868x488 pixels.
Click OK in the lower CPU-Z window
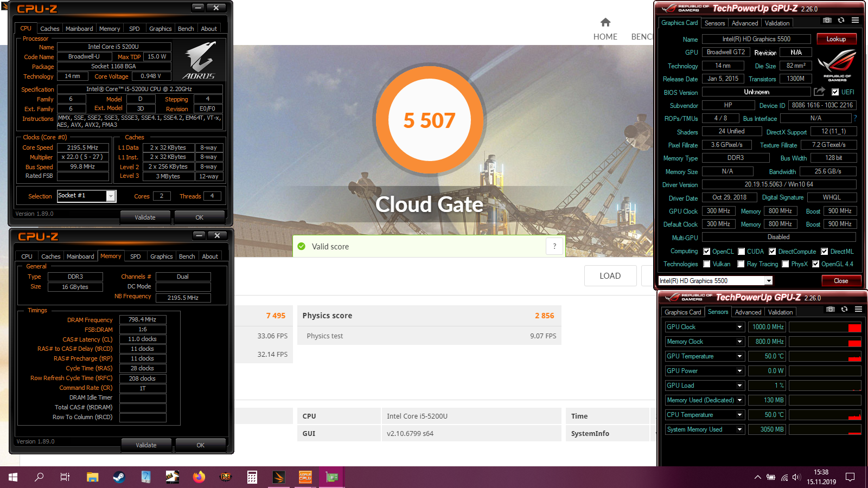[x=200, y=445]
